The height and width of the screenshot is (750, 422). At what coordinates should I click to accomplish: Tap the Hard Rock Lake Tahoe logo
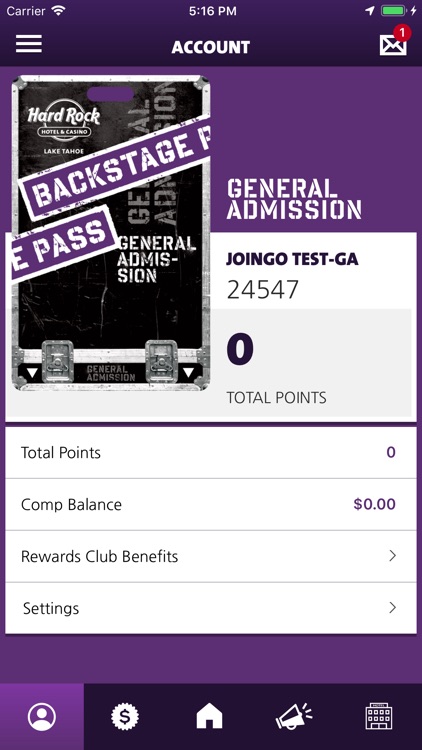pyautogui.click(x=64, y=129)
